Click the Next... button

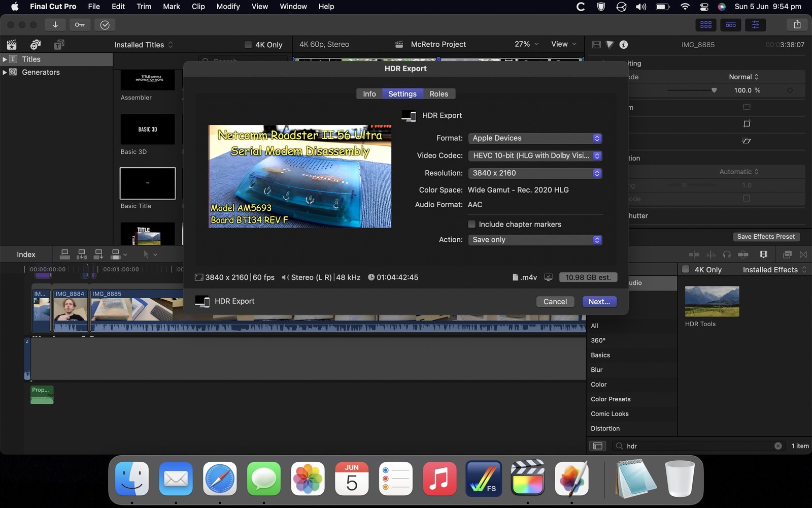[599, 302]
